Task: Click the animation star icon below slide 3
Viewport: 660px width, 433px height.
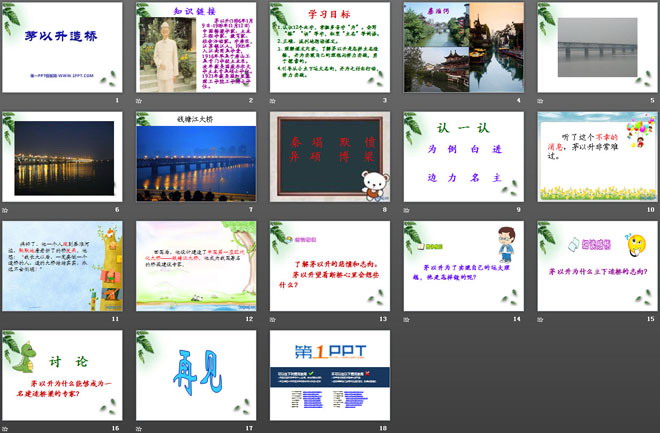Action: [275, 101]
